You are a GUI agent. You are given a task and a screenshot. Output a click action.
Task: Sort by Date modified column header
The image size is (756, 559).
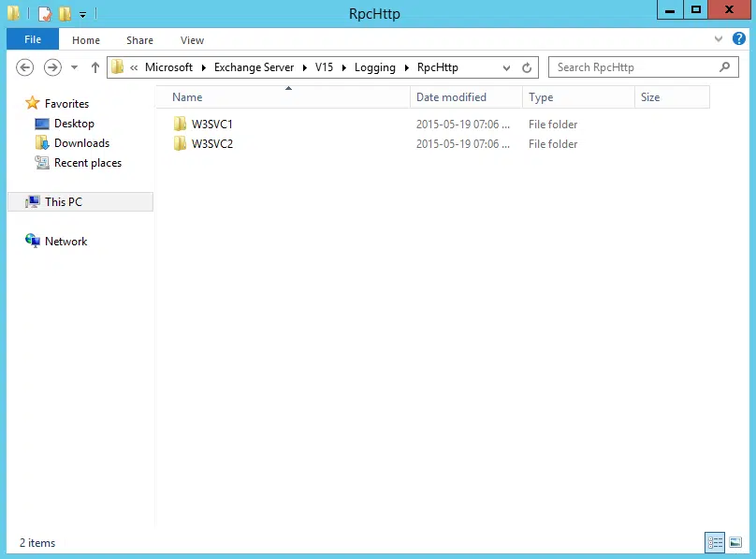tap(466, 97)
